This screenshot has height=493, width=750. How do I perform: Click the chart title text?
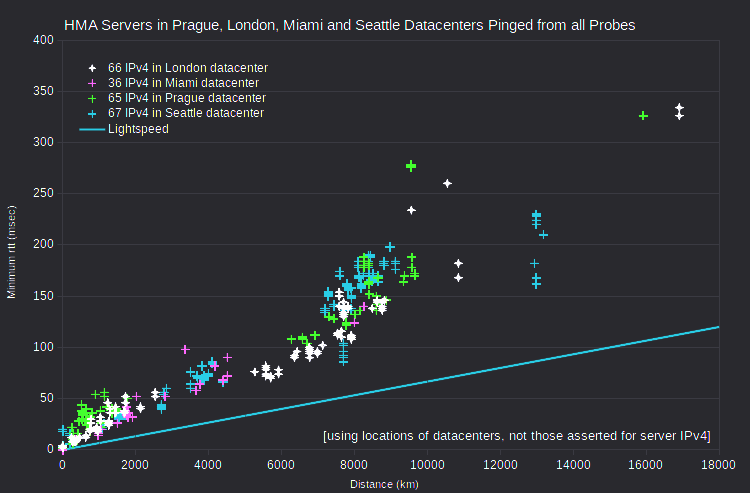tap(350, 25)
